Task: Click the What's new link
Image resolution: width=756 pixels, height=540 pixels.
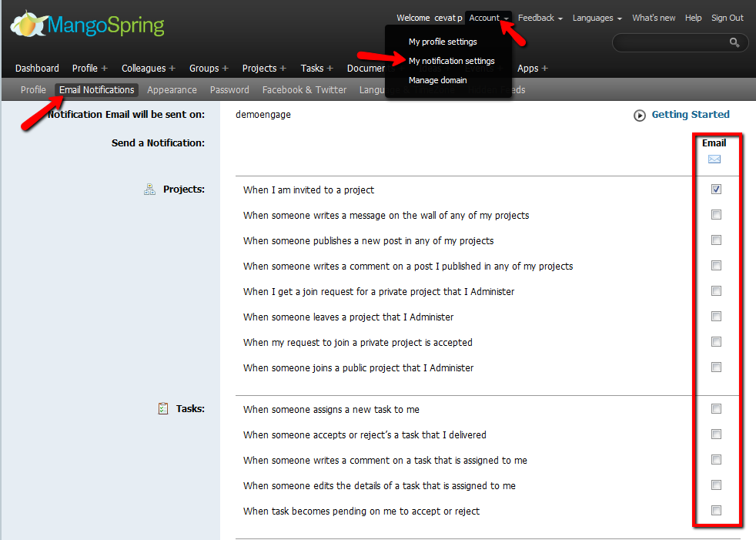Action: coord(654,18)
